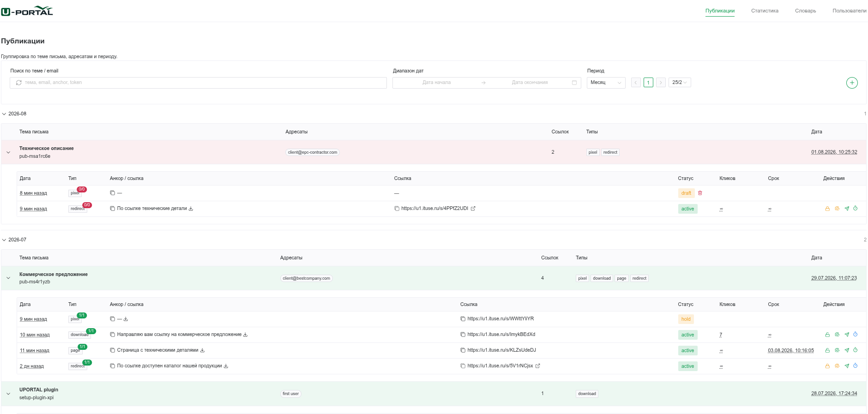Click the send icon in the KLZsUdeDJ row

click(x=847, y=350)
